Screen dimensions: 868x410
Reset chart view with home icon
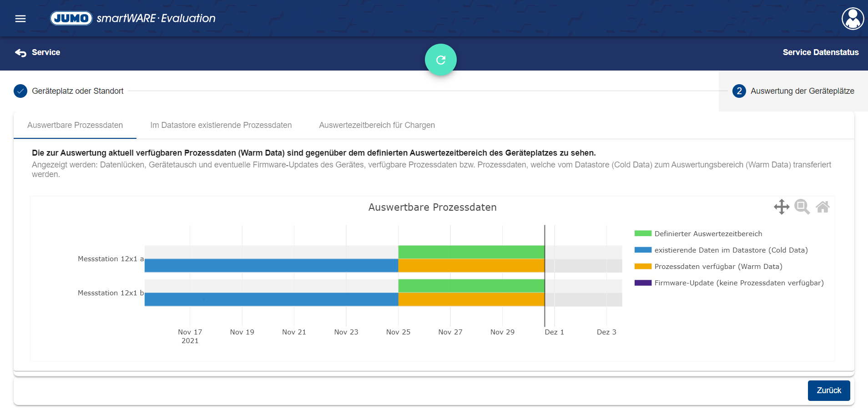tap(822, 207)
